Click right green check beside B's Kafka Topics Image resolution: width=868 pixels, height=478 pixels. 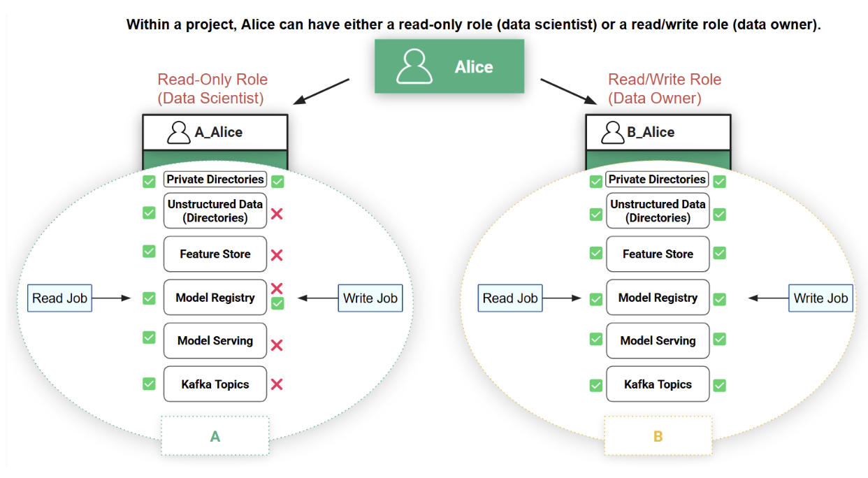click(x=719, y=385)
